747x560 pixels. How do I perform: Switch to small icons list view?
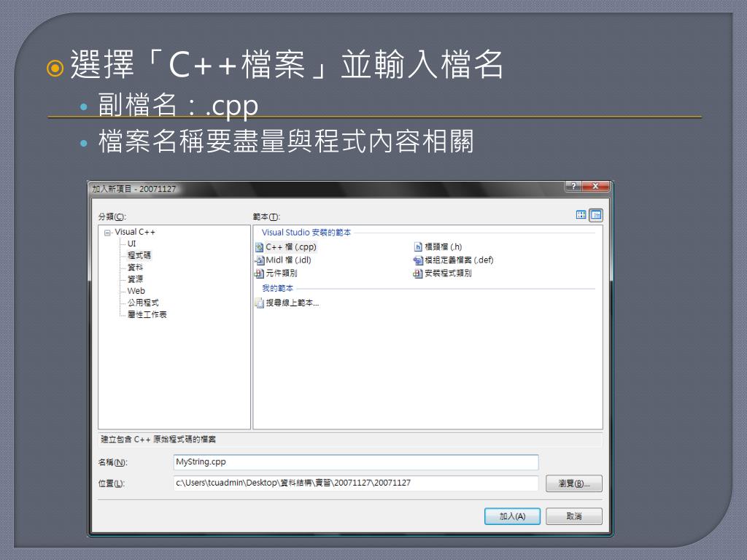596,215
